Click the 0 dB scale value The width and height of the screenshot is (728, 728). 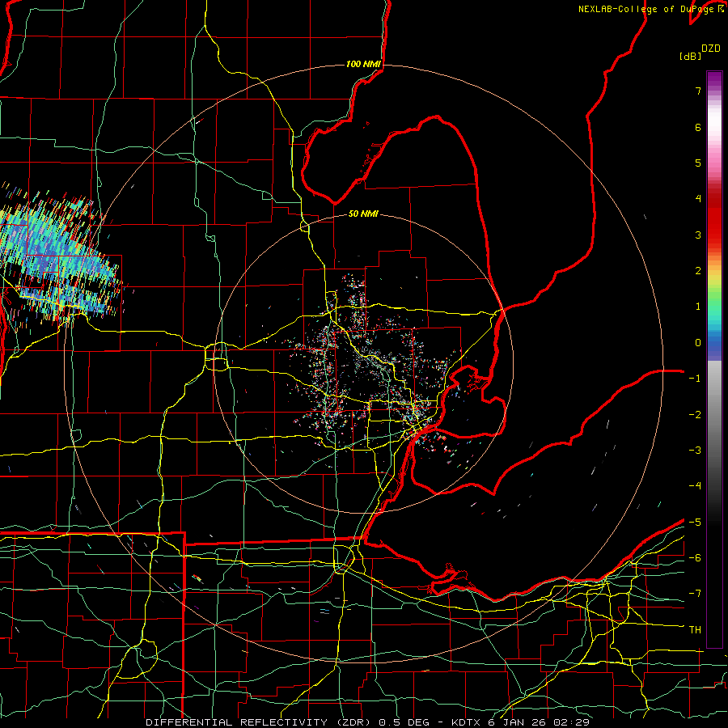[x=698, y=343]
